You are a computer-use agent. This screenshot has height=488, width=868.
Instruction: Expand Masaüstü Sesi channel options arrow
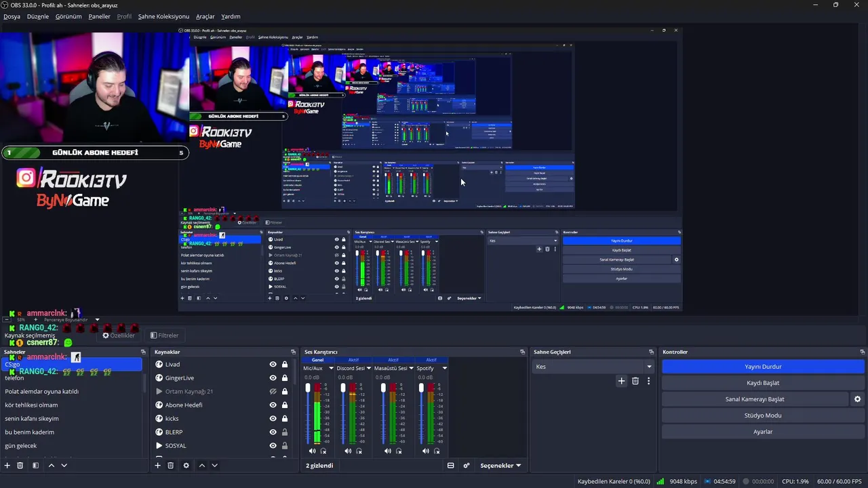coord(411,368)
